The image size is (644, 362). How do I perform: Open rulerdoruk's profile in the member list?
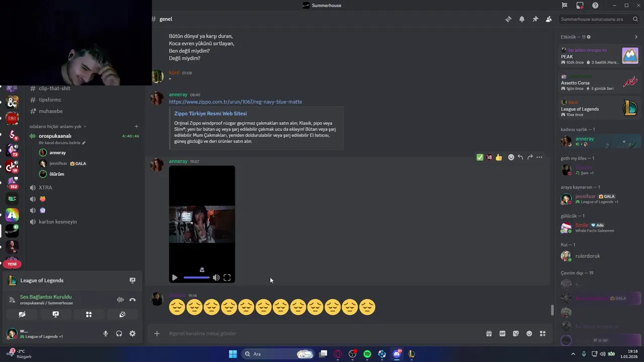point(599,256)
